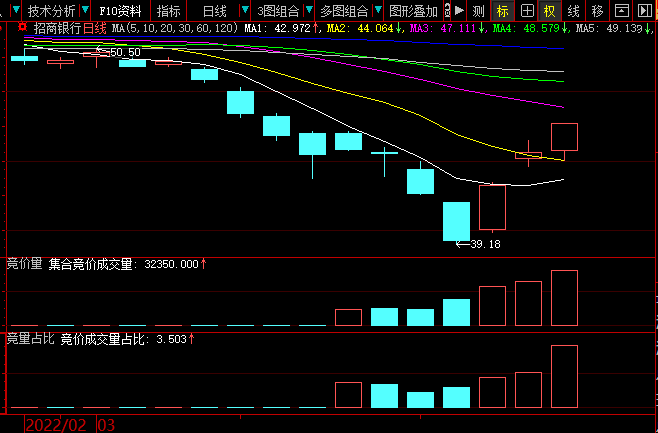Click the 指标 indicator button

coord(168,11)
